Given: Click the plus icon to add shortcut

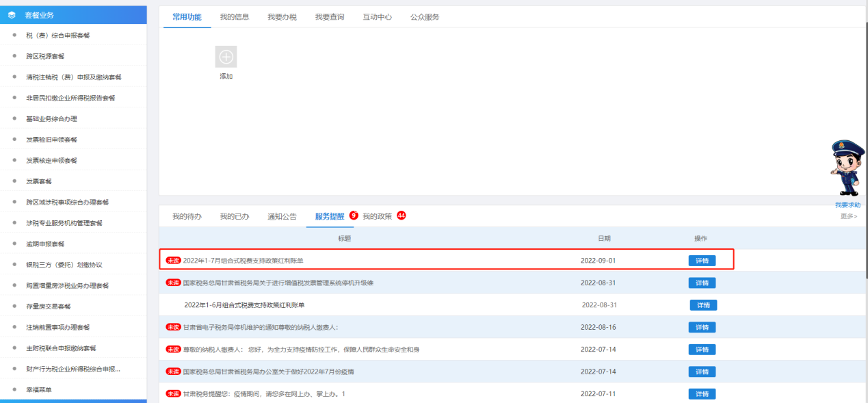Looking at the screenshot, I should pyautogui.click(x=226, y=57).
